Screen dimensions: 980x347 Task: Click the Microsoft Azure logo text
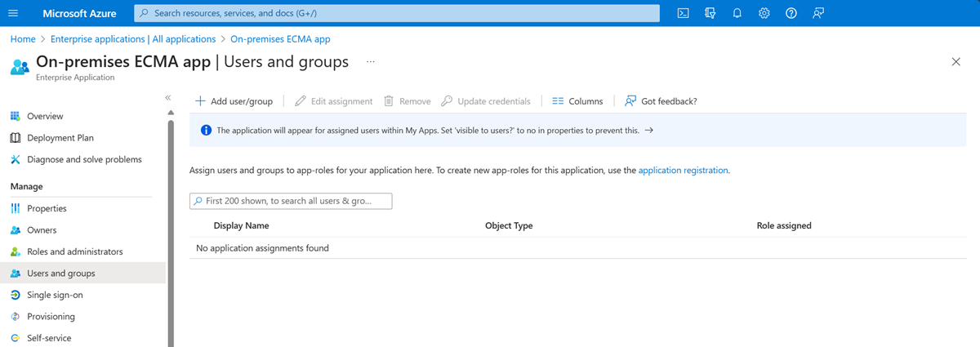79,13
